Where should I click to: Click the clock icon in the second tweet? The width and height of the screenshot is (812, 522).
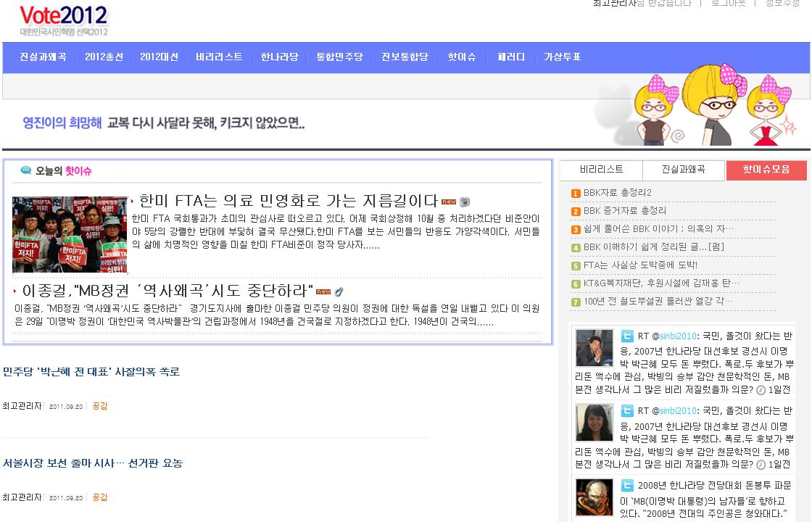[761, 465]
